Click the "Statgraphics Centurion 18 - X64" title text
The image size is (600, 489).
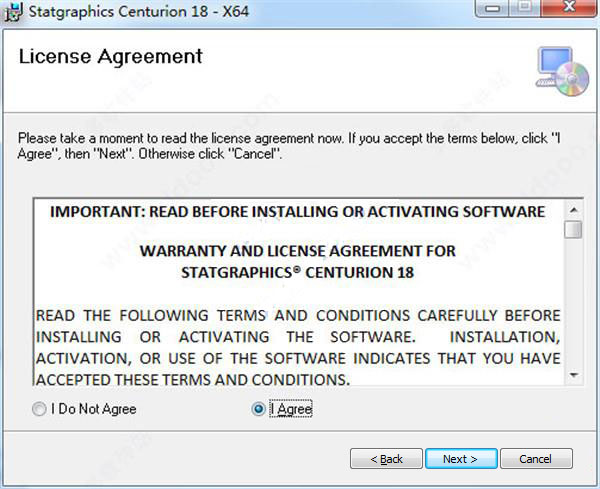[139, 11]
